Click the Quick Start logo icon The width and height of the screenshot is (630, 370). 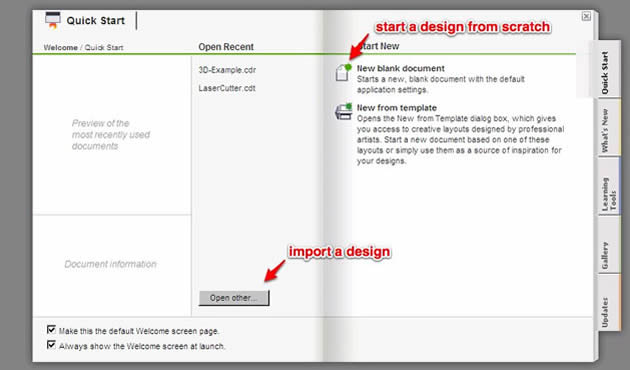pyautogui.click(x=53, y=20)
